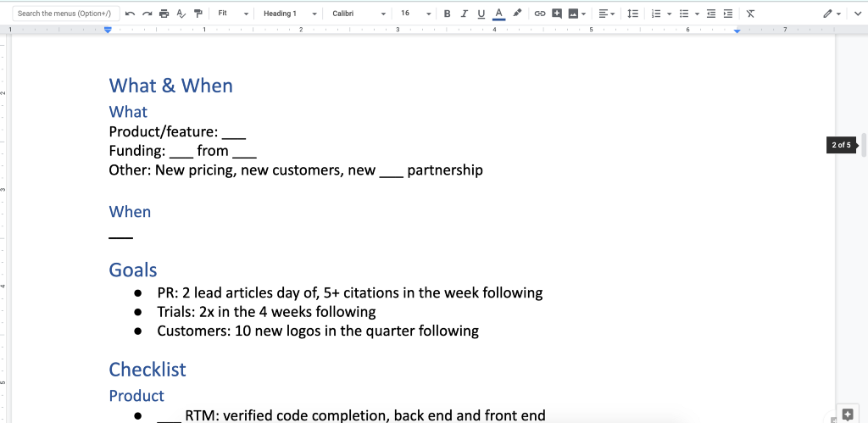Undo the last action

130,14
